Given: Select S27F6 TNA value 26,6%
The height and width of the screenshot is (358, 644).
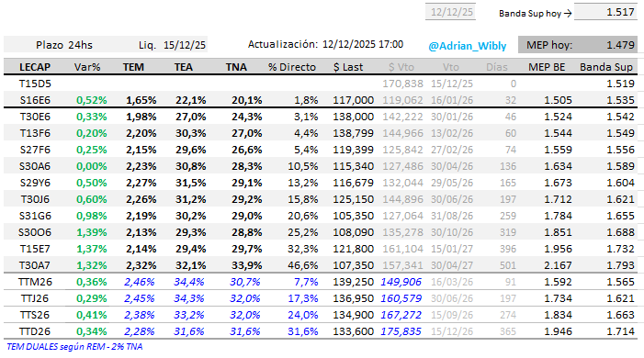Looking at the screenshot, I should [x=247, y=150].
